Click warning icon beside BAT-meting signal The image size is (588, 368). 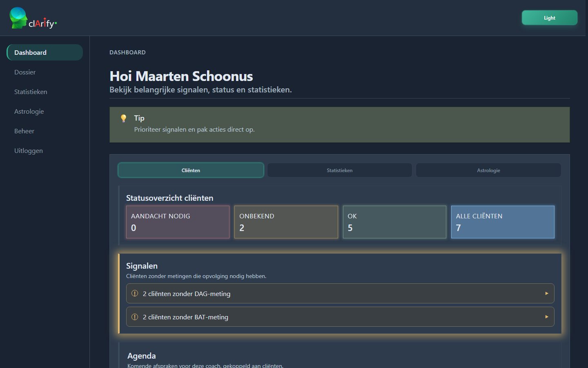(x=135, y=317)
